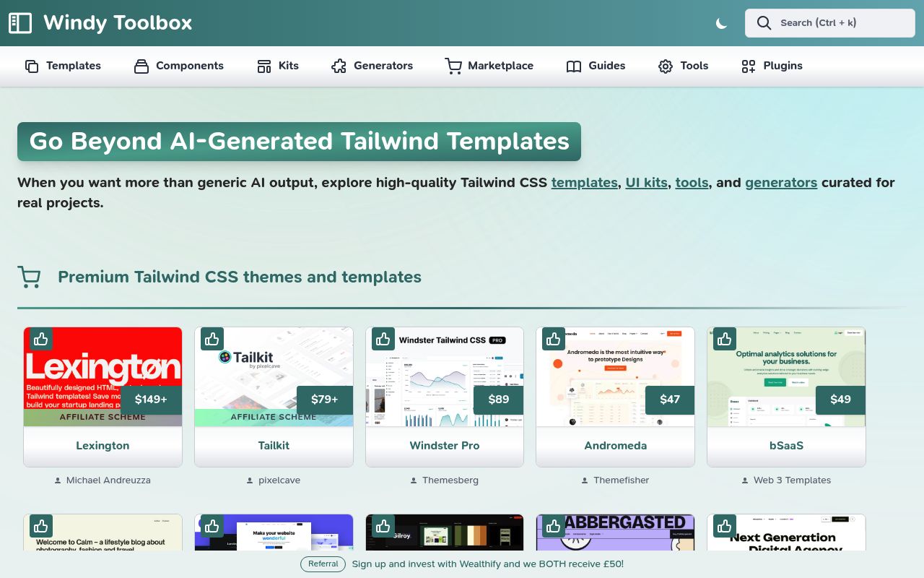Open the Templates menu
Screen dimensions: 924x578
tap(63, 66)
